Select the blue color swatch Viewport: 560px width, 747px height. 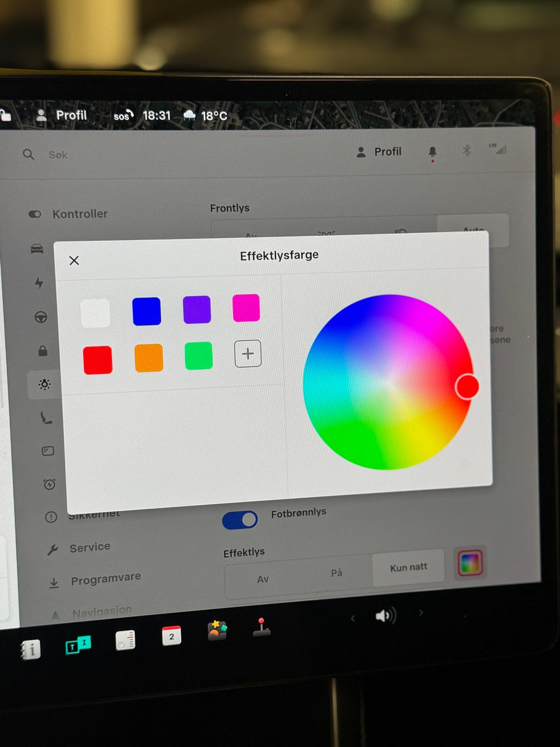[x=147, y=311]
